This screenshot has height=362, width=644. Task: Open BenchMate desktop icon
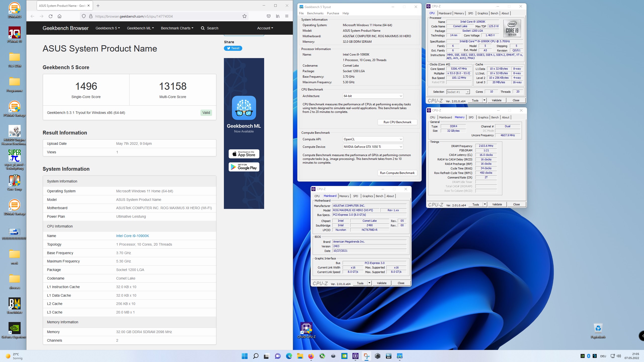click(14, 306)
